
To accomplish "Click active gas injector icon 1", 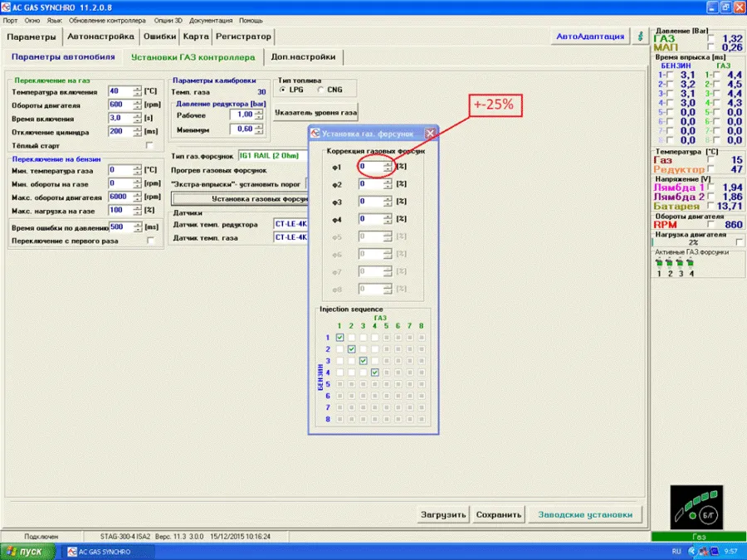I will click(x=659, y=262).
